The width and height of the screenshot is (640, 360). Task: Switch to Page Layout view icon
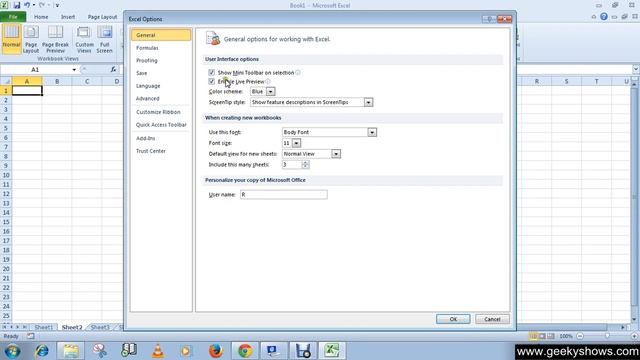coord(31,39)
